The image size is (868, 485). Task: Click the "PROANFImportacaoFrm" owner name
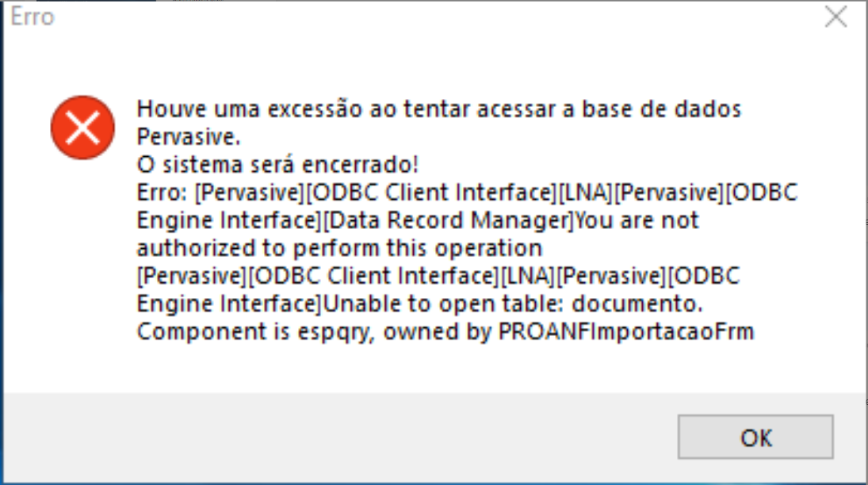pyautogui.click(x=626, y=331)
